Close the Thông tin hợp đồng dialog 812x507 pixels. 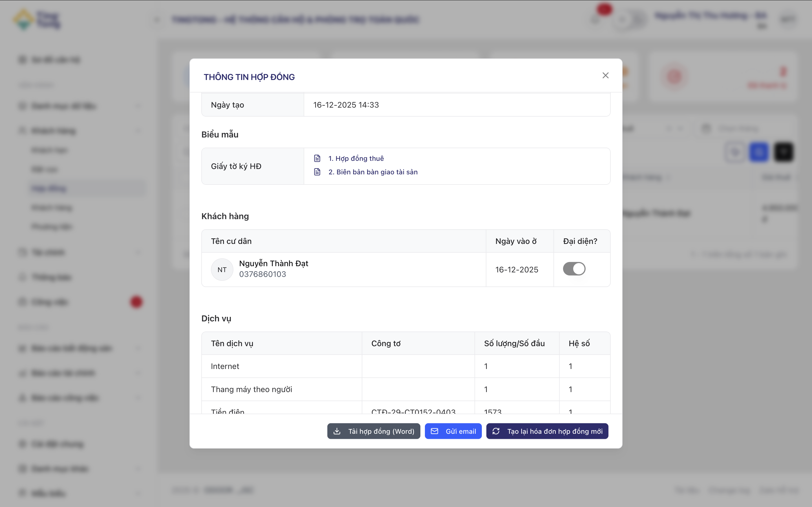point(605,75)
